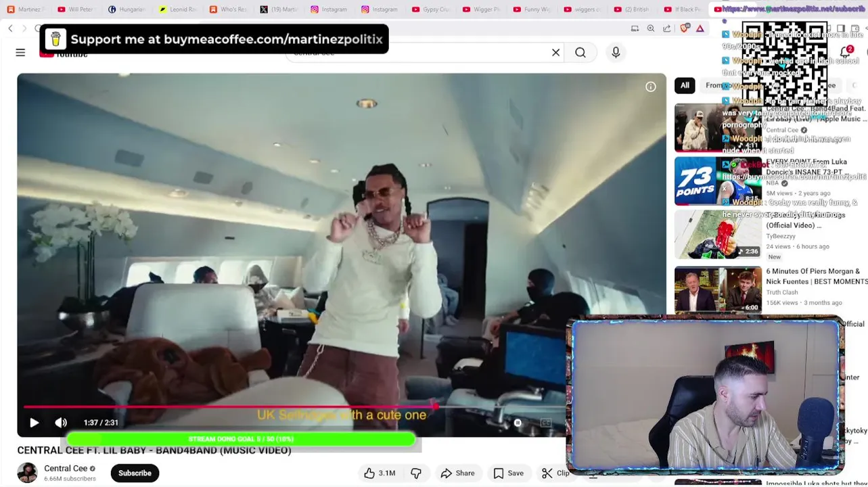
Task: Switch to the X (19) Martin tab
Action: pyautogui.click(x=279, y=9)
